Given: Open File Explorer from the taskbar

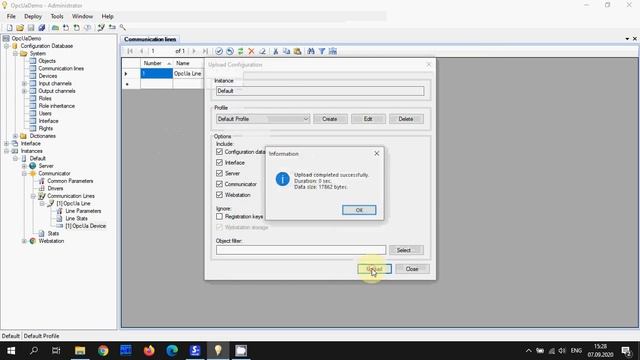Looking at the screenshot, I should tap(80, 351).
